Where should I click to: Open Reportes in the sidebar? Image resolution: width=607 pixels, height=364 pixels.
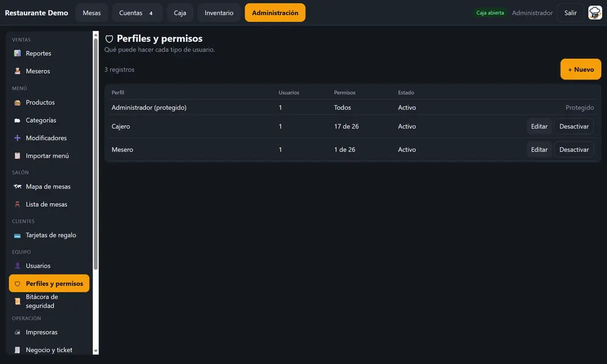click(x=49, y=53)
